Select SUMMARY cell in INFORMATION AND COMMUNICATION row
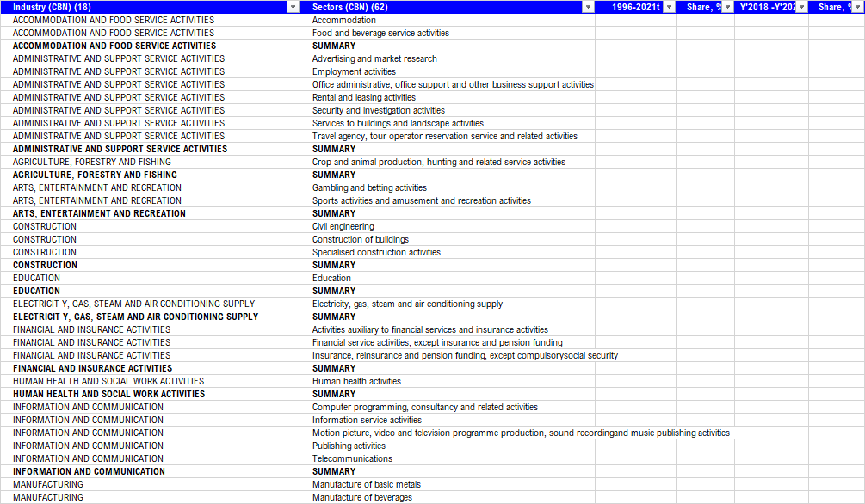The width and height of the screenshot is (865, 504). (x=448, y=471)
